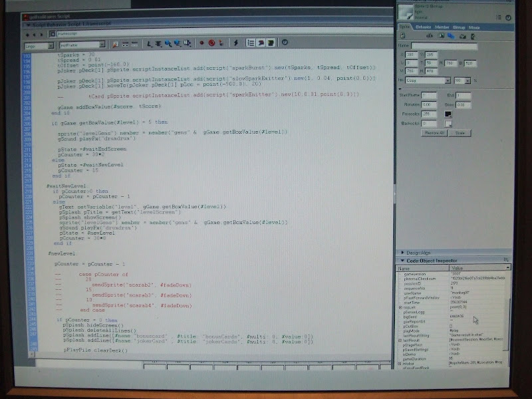Collapse the Code:Object Inspector panel
The image size is (532, 399).
[402, 261]
